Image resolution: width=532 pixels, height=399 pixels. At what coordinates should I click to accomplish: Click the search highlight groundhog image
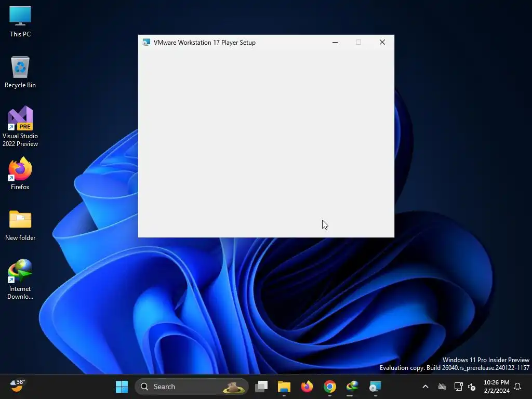(233, 387)
